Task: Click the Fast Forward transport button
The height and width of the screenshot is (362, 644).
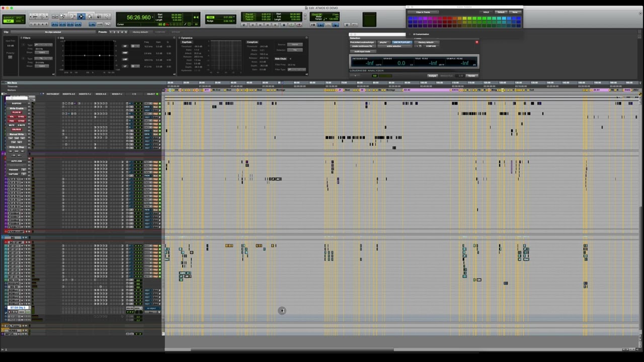Action: [268, 25]
